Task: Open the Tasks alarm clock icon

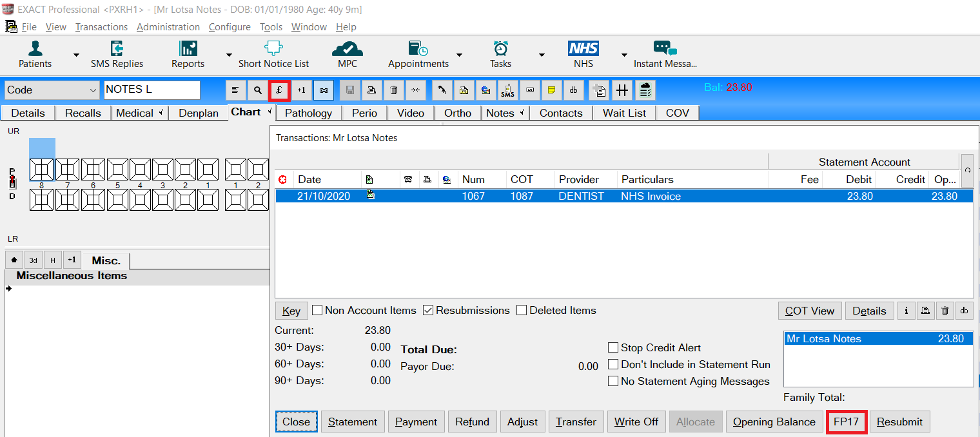Action: click(500, 54)
